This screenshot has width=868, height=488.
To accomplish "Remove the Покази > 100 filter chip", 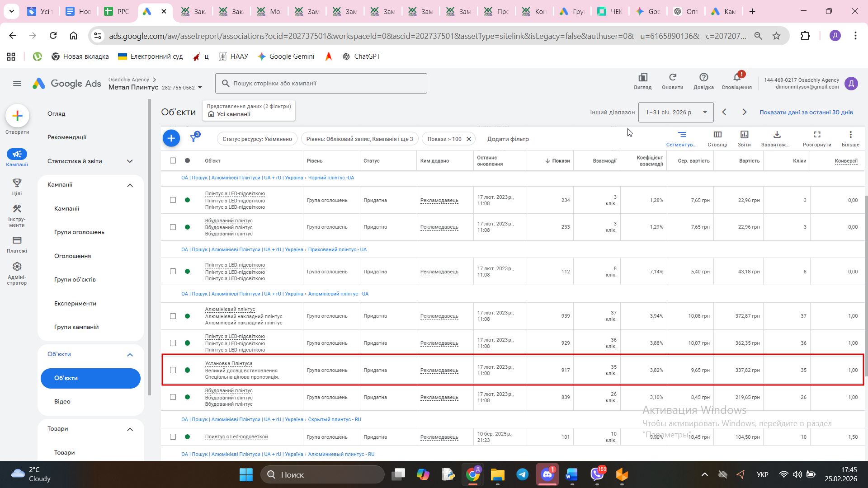I will coord(469,139).
